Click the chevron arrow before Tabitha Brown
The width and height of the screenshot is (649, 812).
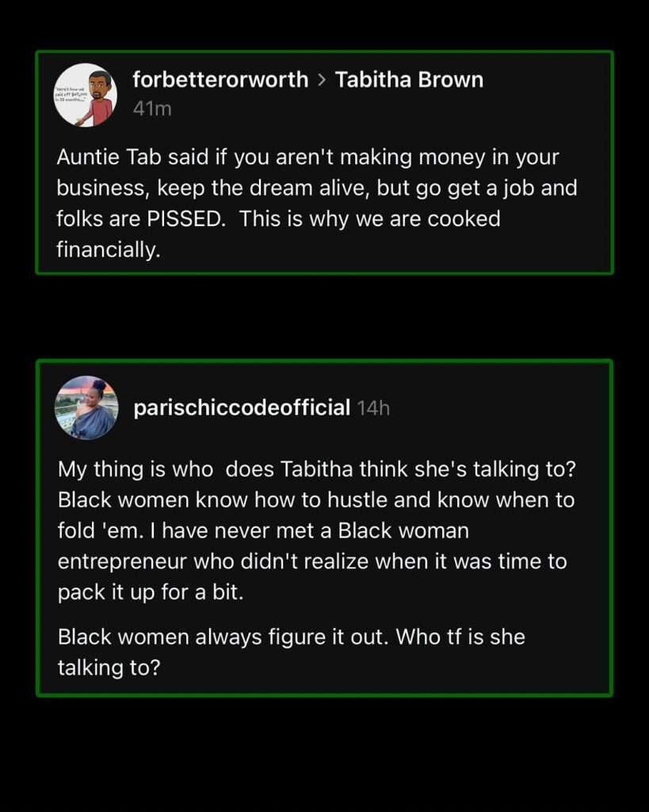(322, 80)
